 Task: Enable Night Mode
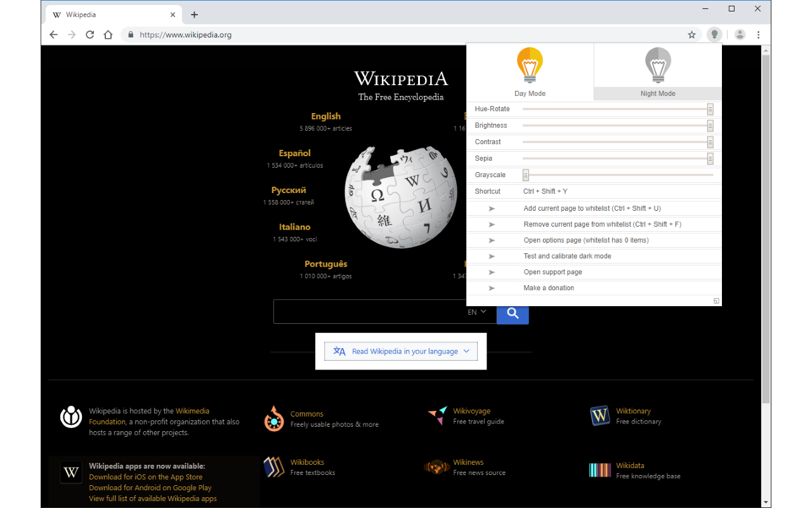click(x=658, y=71)
